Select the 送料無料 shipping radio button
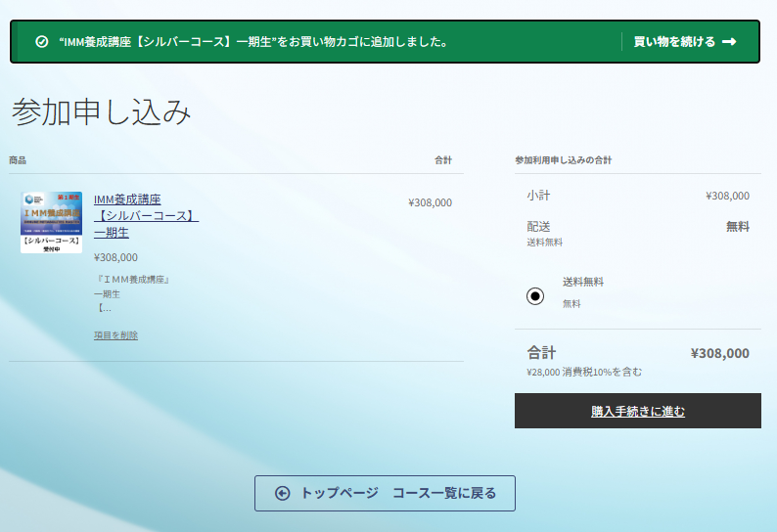 (535, 296)
